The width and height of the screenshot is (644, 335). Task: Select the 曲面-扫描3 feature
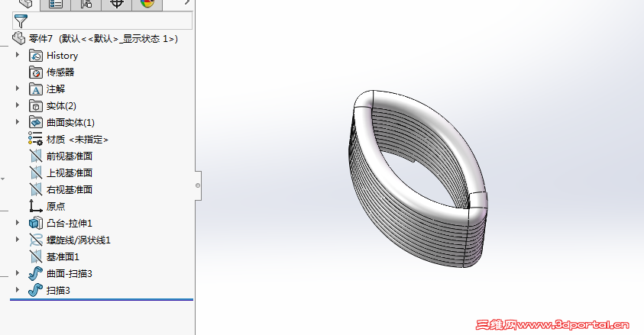[70, 274]
